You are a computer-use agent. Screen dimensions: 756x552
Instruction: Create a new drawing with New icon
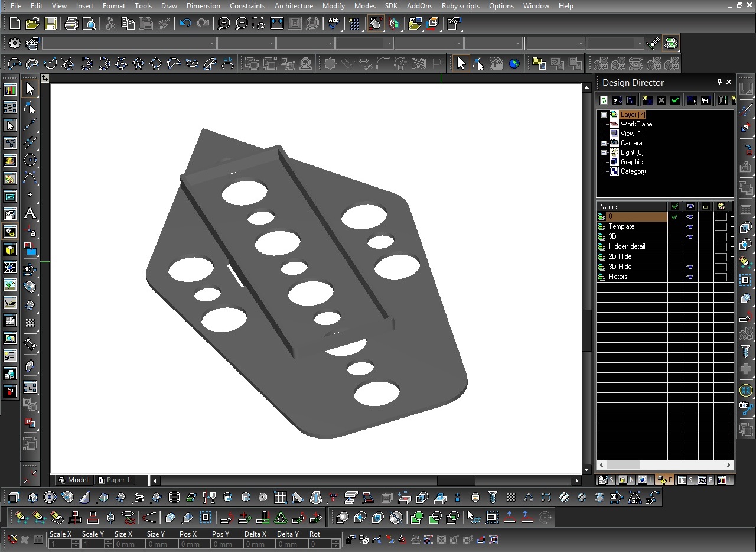tap(15, 24)
